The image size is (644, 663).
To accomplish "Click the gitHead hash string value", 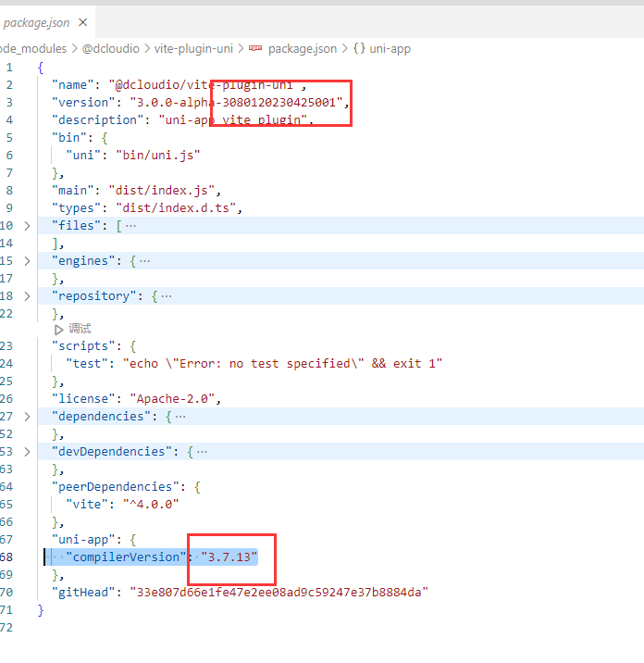I will pos(279,593).
